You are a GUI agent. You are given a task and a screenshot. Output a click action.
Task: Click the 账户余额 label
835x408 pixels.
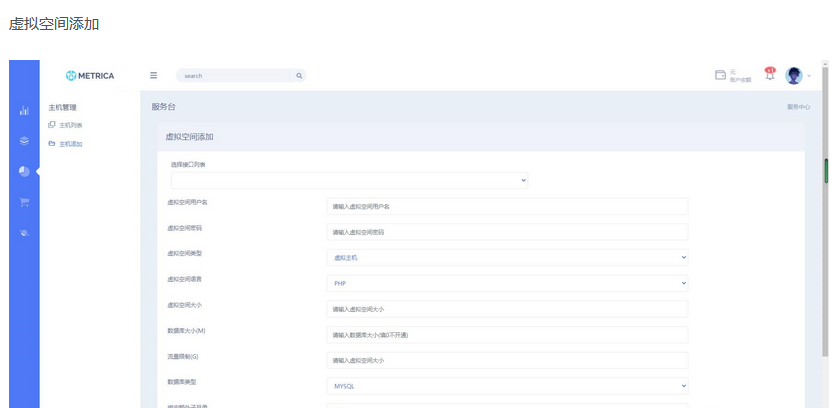[x=740, y=80]
